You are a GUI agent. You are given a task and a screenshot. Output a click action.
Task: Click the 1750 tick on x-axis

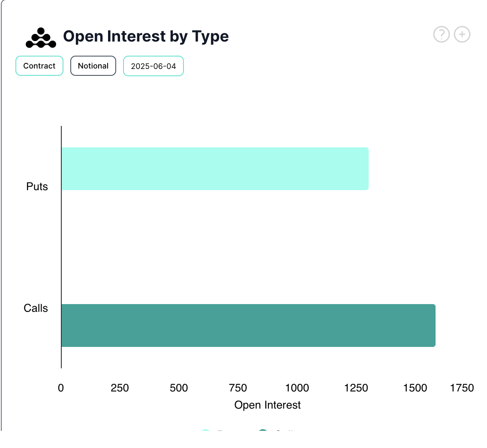click(462, 388)
